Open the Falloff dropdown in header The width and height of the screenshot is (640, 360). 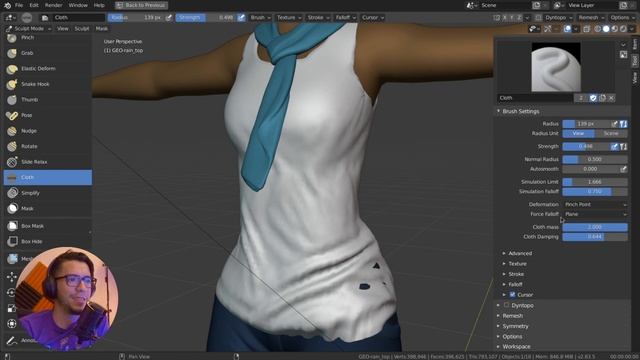(345, 18)
